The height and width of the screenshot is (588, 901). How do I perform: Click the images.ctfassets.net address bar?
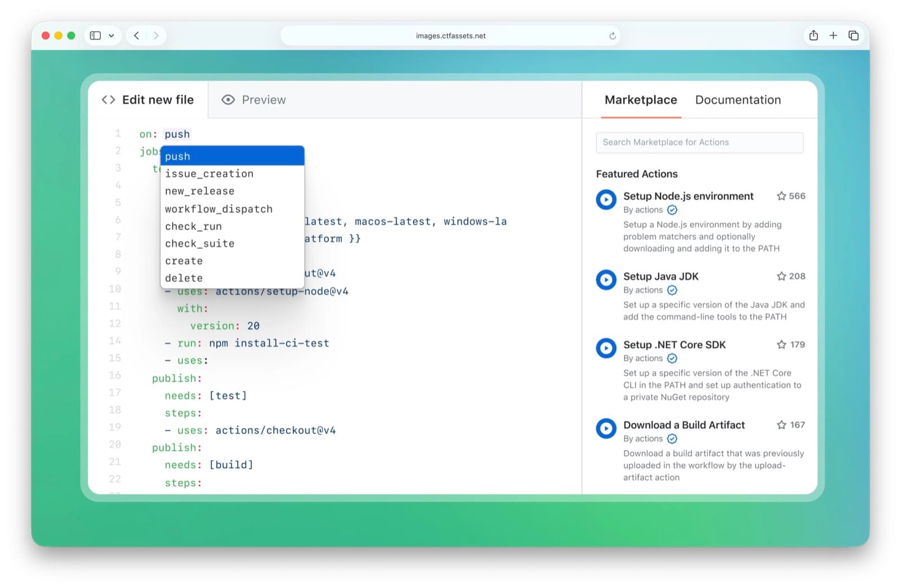pyautogui.click(x=450, y=35)
